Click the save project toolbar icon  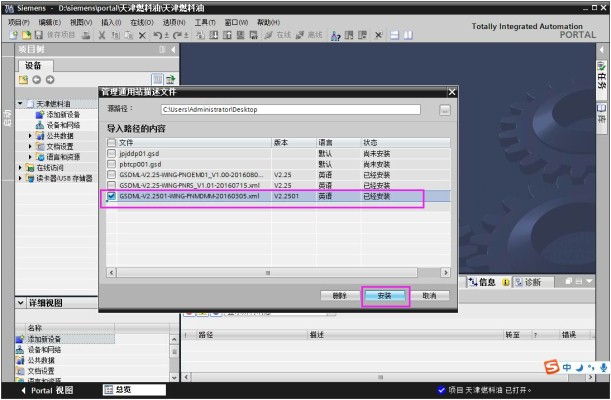tap(40, 35)
